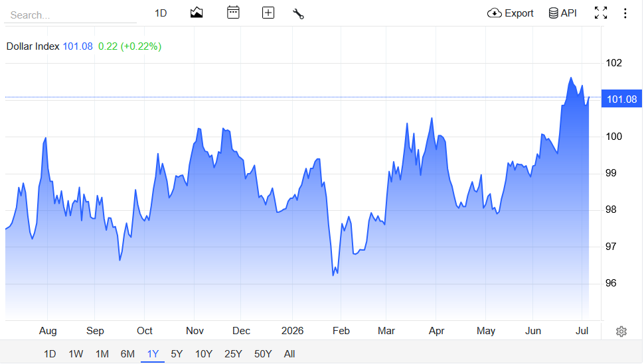Click the blue 101.08 price axis tag

coord(621,99)
